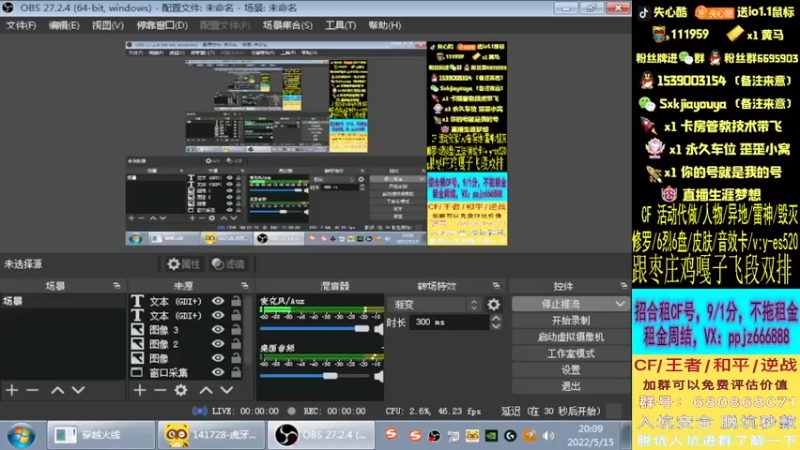The width and height of the screenshot is (800, 450).
Task: Click 启动虚拟摄像机 button
Action: click(571, 337)
